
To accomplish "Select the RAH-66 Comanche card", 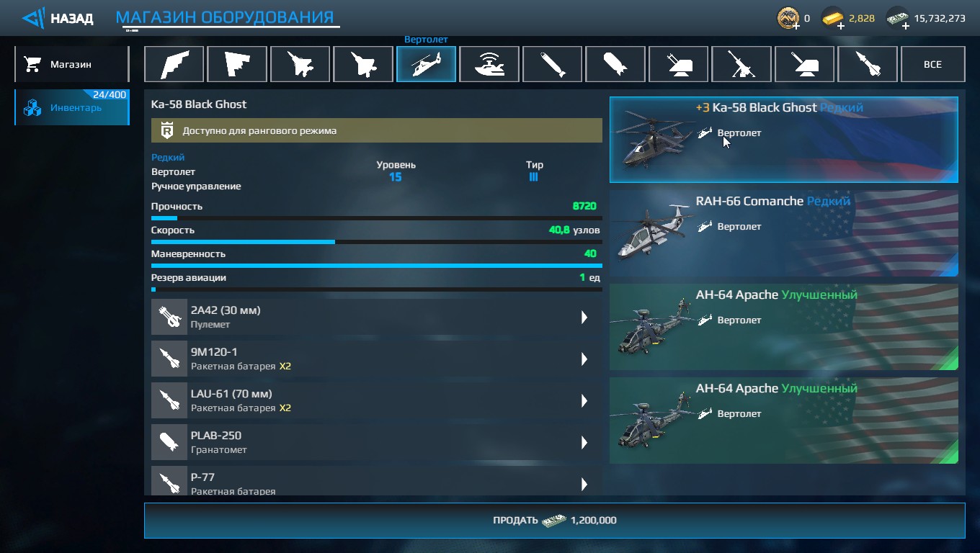I will click(x=784, y=233).
